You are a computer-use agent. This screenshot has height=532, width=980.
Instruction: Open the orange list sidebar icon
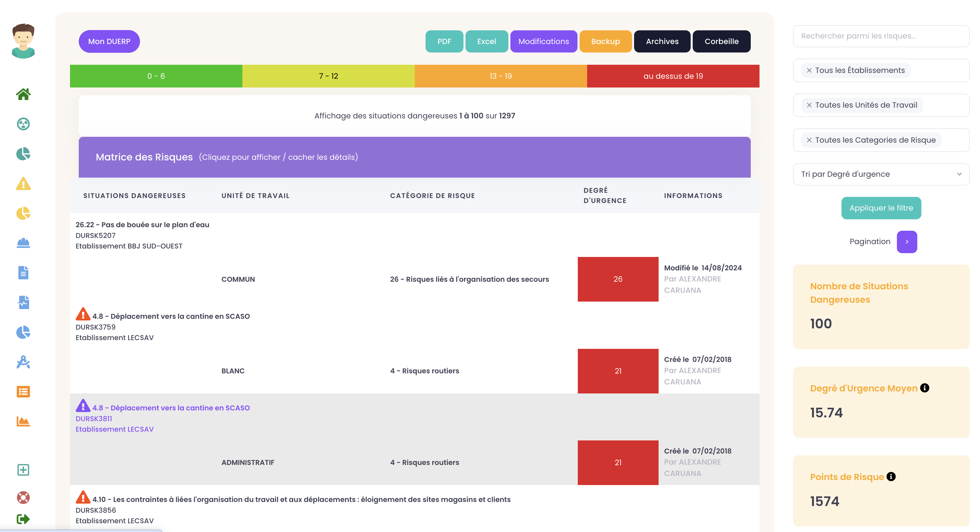pos(23,392)
